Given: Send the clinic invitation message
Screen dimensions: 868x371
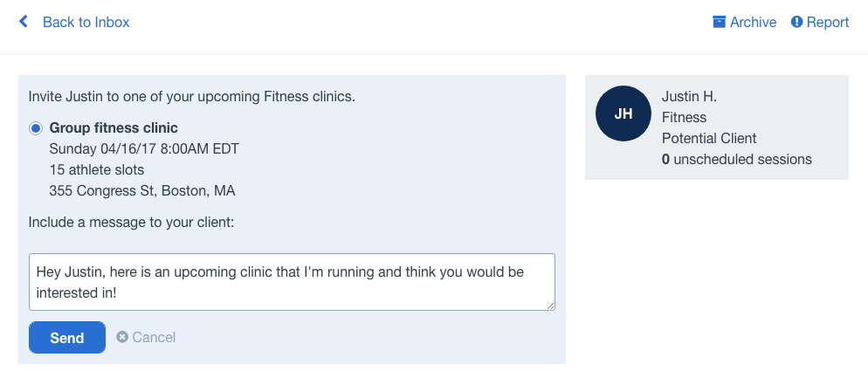Looking at the screenshot, I should coord(67,337).
